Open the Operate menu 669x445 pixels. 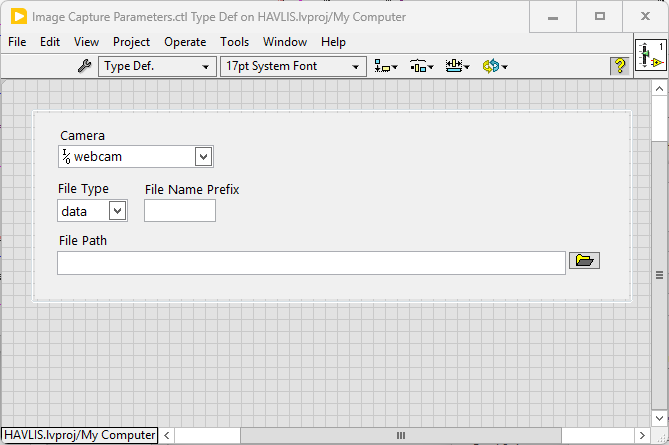[x=184, y=42]
